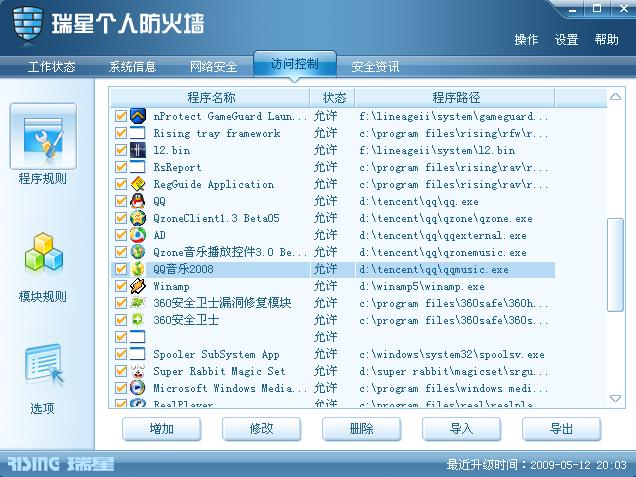Switch to the 安全资讯 tab
Screen dimensions: 636x477
375,67
